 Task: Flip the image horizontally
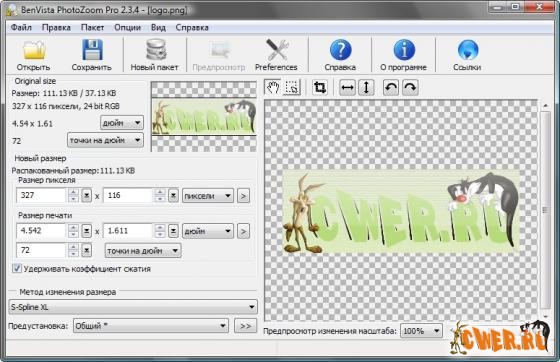tap(347, 87)
